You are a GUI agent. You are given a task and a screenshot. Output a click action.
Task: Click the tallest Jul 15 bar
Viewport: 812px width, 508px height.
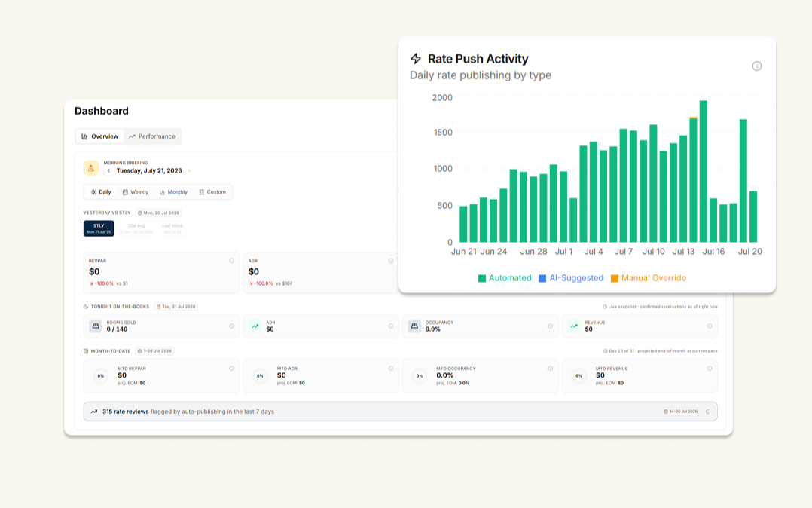pos(704,172)
